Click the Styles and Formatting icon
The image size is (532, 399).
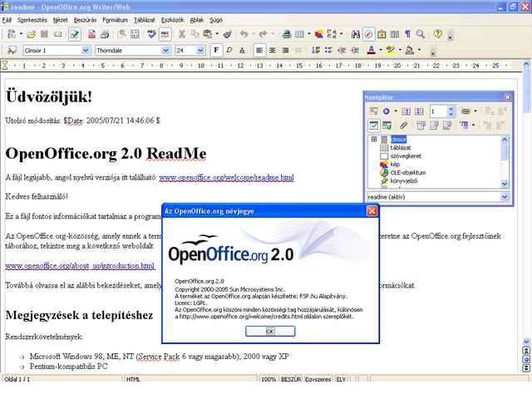tap(12, 51)
